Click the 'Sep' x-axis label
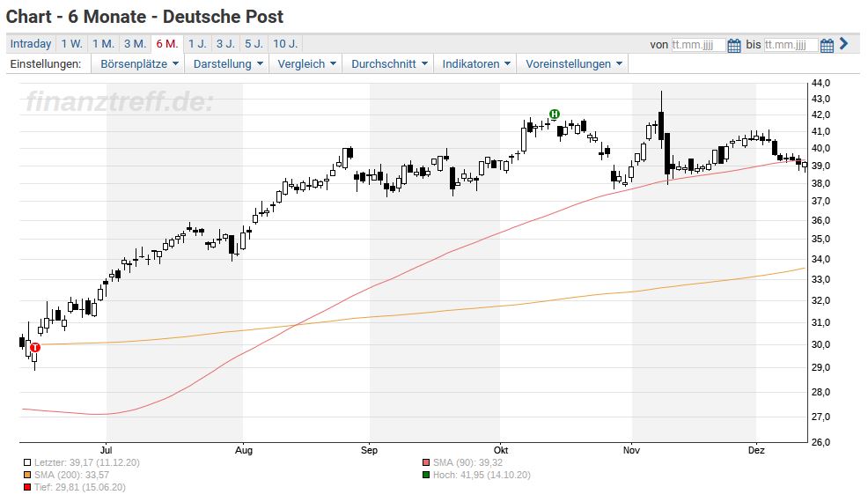The width and height of the screenshot is (868, 502). click(x=369, y=450)
